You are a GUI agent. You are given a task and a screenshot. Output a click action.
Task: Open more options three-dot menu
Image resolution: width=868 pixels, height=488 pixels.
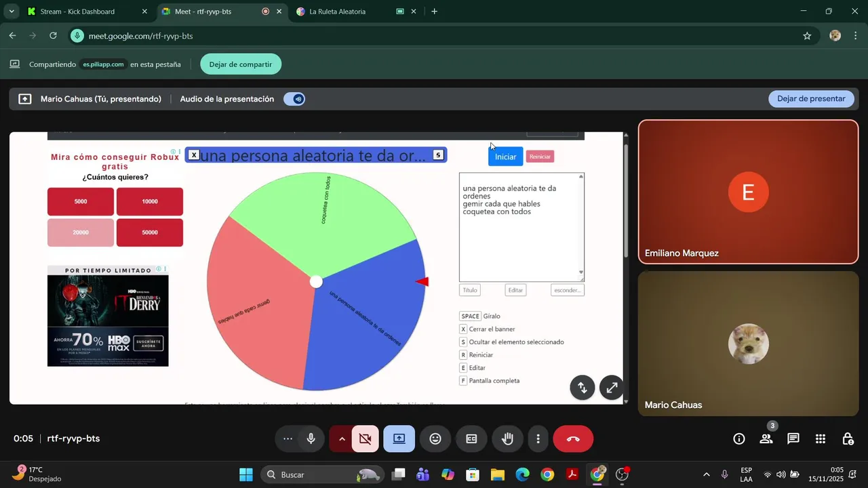pyautogui.click(x=538, y=439)
